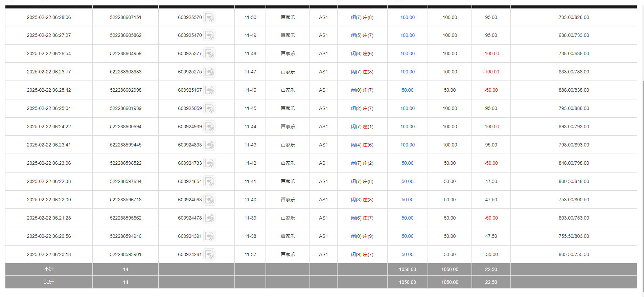This screenshot has width=644, height=297.
Task: Click video replay icon for 600924281
Action: [210, 255]
